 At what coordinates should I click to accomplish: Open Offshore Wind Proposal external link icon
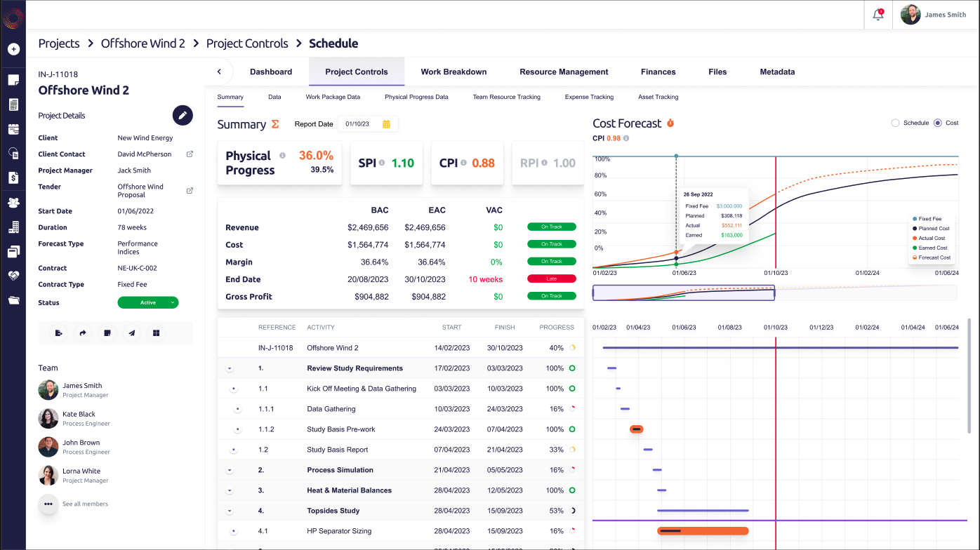point(190,191)
